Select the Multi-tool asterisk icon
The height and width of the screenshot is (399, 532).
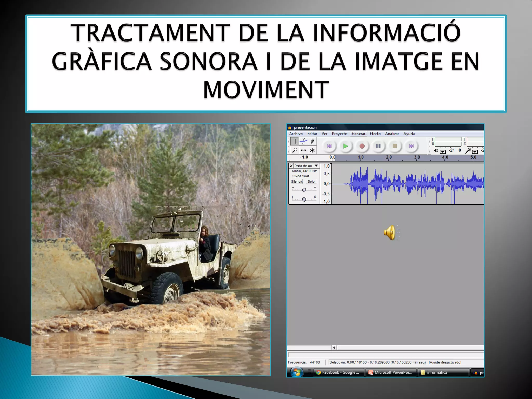click(312, 150)
